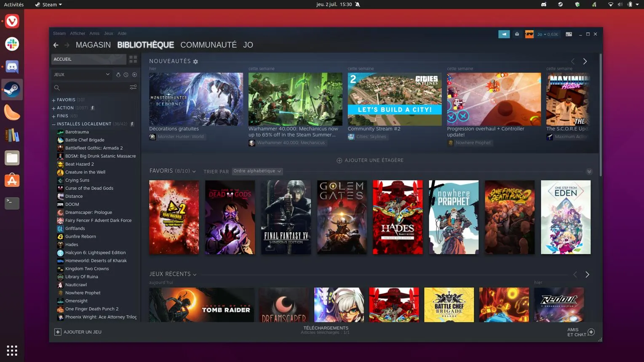644x362 pixels.
Task: Go to COMMUNAUTÉ tab
Action: [208, 45]
